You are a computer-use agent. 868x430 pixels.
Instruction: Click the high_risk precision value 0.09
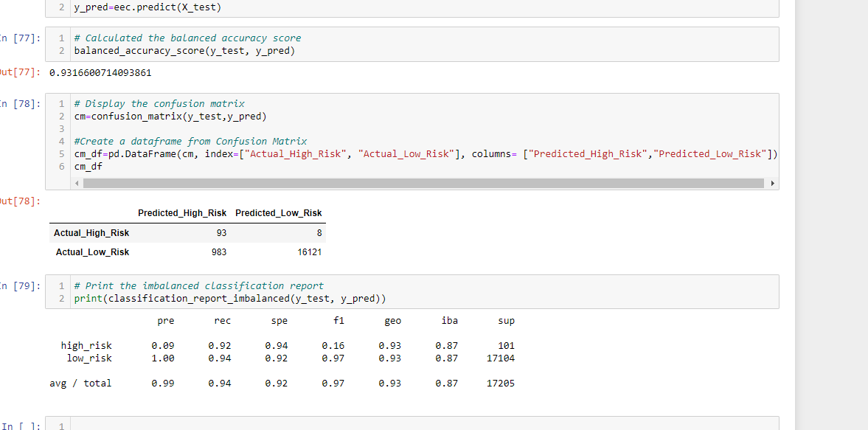coord(163,346)
